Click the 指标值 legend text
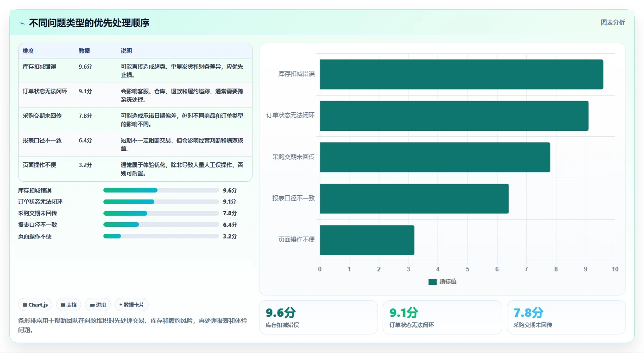Image resolution: width=644 pixels, height=353 pixels. coord(448,282)
